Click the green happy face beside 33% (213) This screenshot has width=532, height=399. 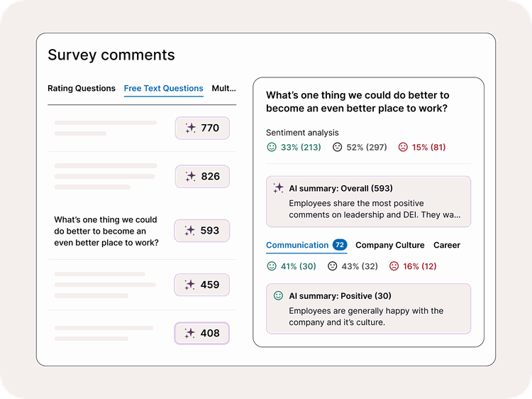(x=271, y=147)
